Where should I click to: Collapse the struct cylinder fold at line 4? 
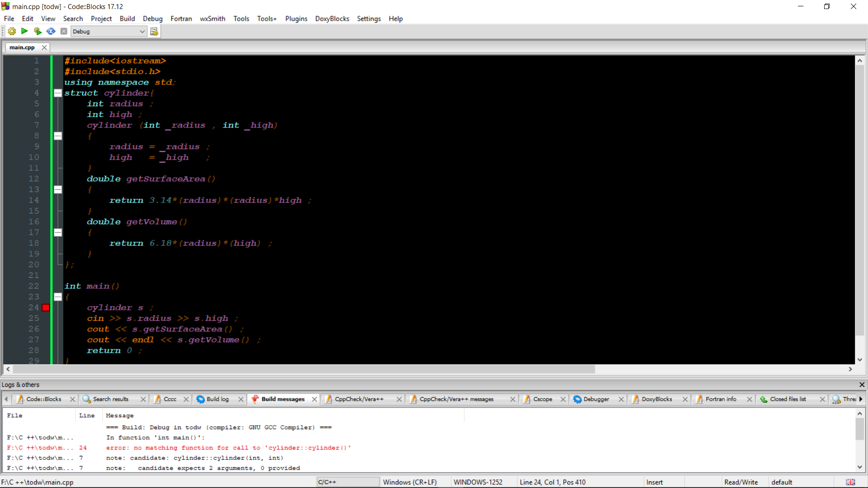58,93
